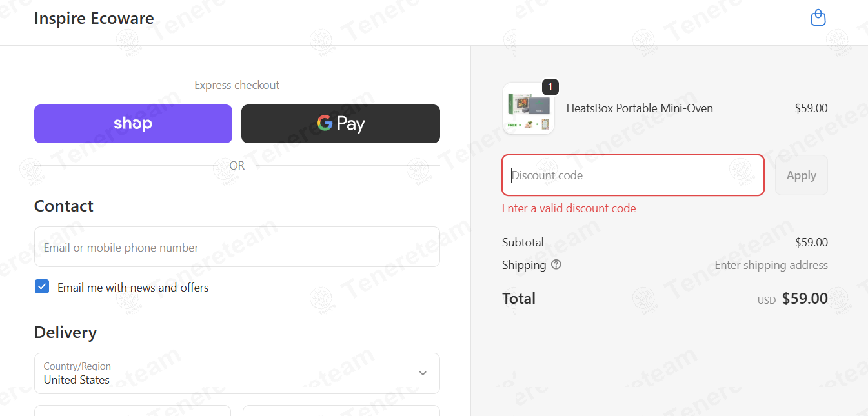Click the Apply discount button
The image size is (868, 416).
(802, 175)
